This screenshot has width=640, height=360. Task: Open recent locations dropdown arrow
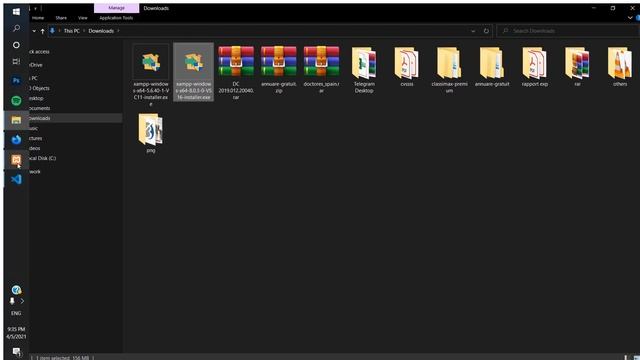[34, 31]
